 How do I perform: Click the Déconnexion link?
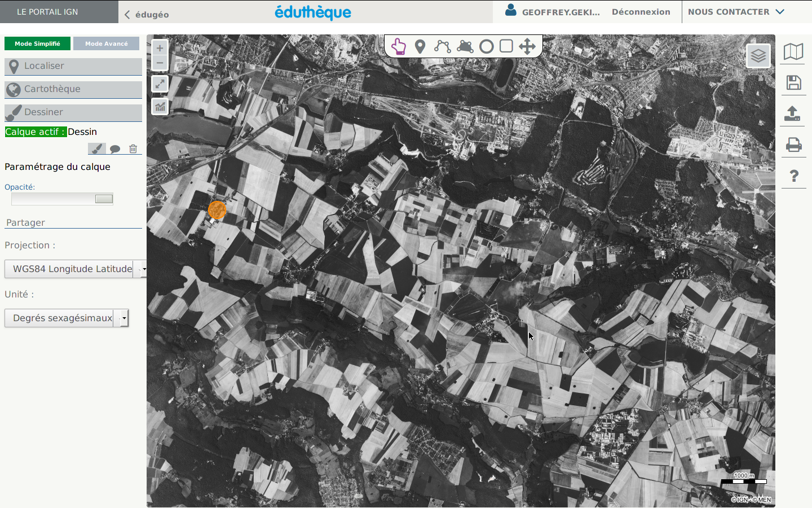coord(641,12)
